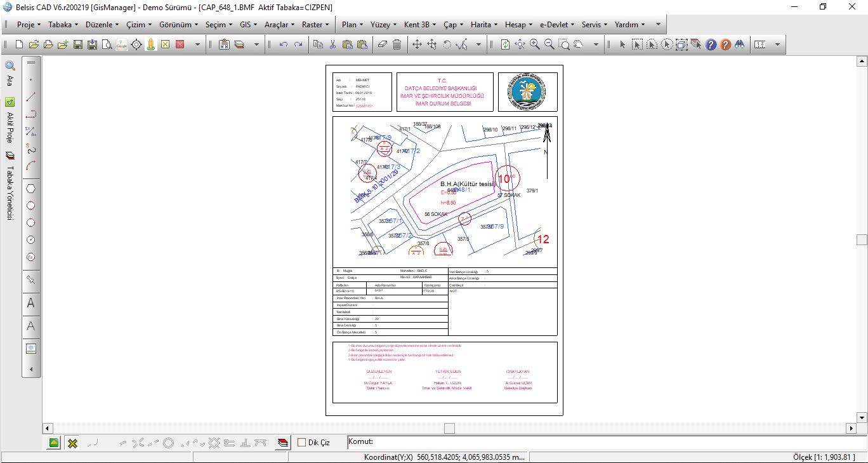Viewport: 868px width, 463px height.
Task: Create a new blank file
Action: 19,44
